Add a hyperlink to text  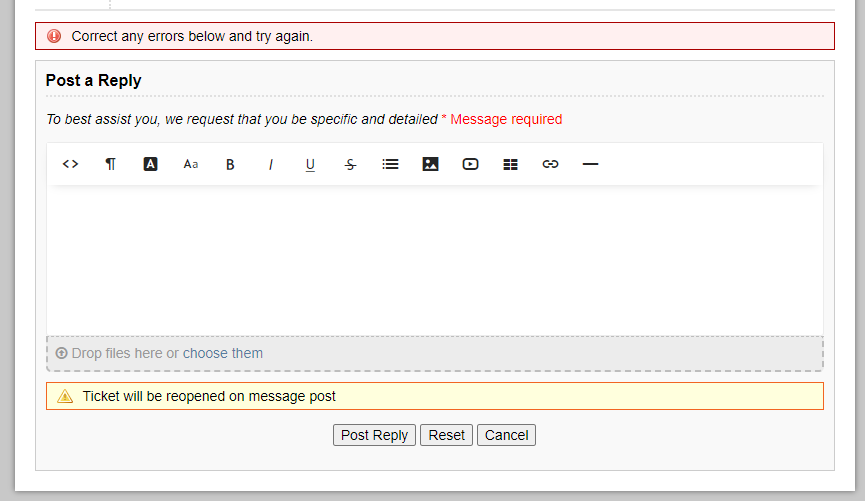point(550,164)
